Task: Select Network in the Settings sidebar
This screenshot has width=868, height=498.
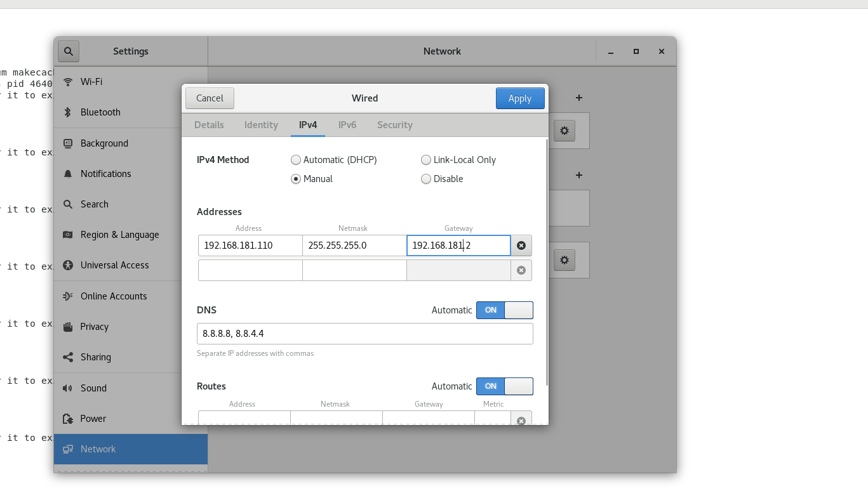Action: 131,449
